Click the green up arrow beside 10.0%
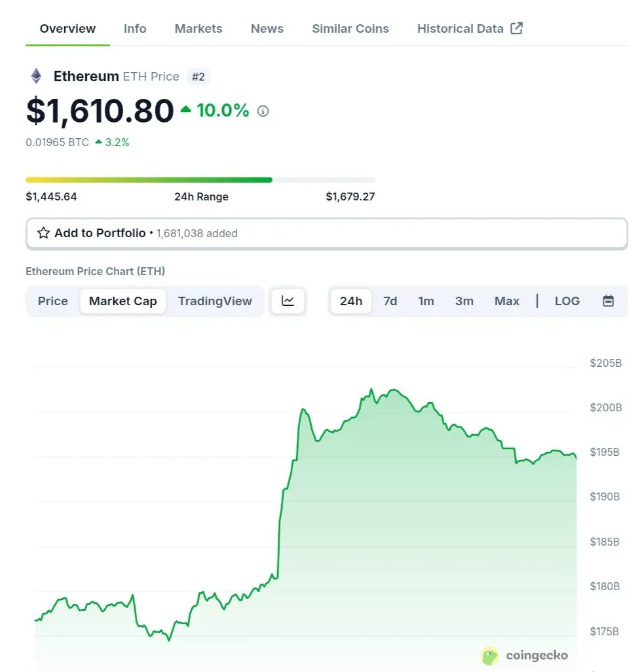The image size is (642, 672). tap(185, 110)
